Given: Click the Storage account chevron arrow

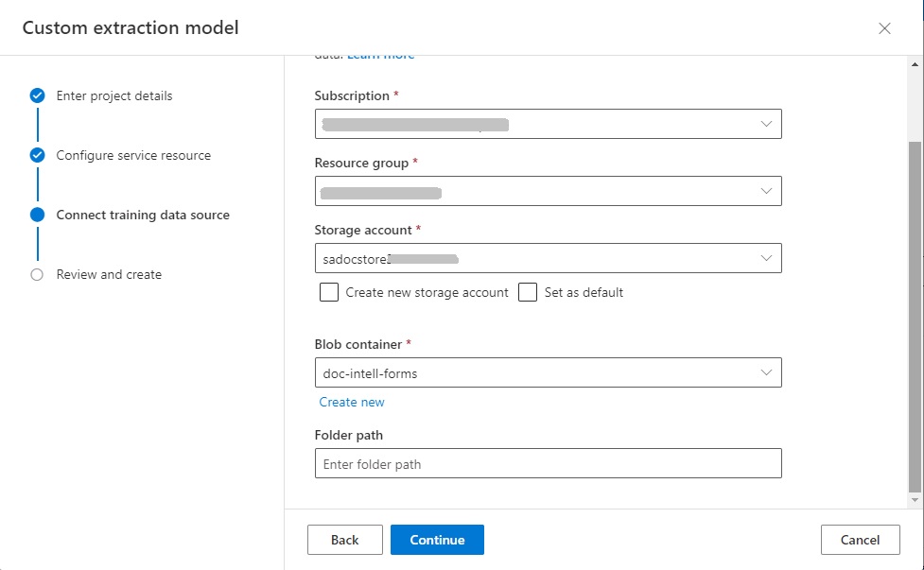Looking at the screenshot, I should click(x=766, y=258).
